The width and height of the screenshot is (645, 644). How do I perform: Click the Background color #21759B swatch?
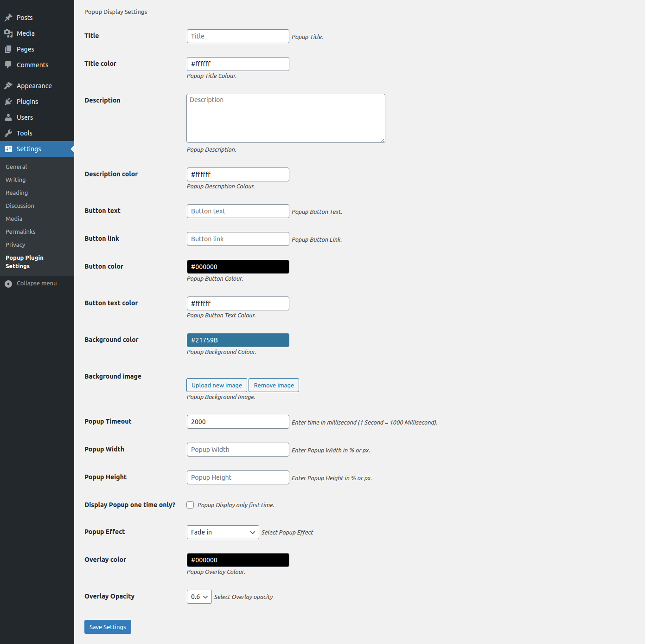click(238, 340)
